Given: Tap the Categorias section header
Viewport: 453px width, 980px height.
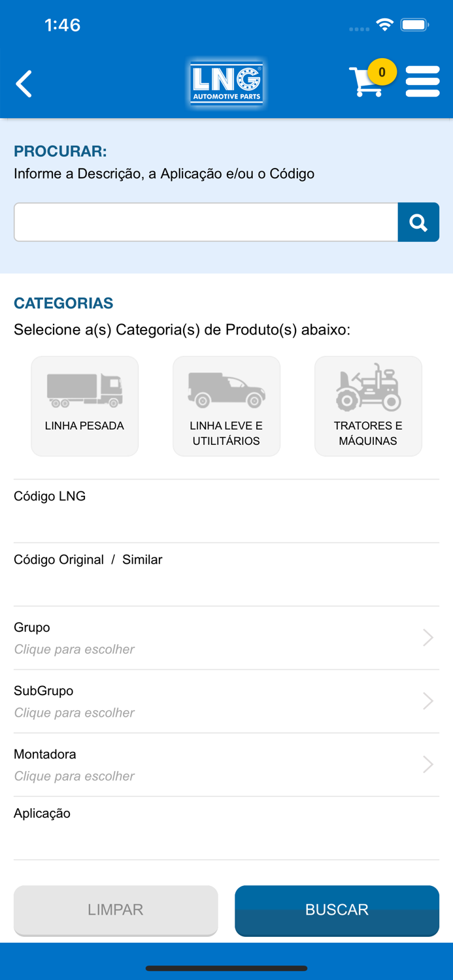Looking at the screenshot, I should (63, 303).
